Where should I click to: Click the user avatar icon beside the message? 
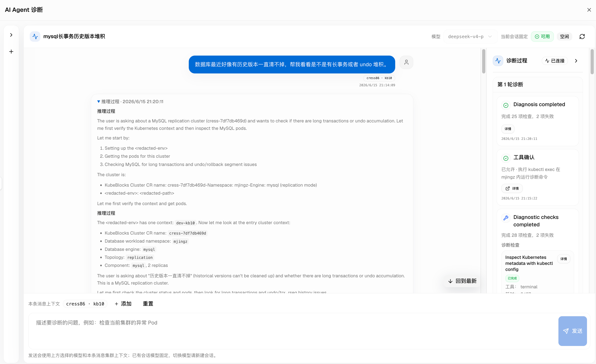[x=406, y=62]
